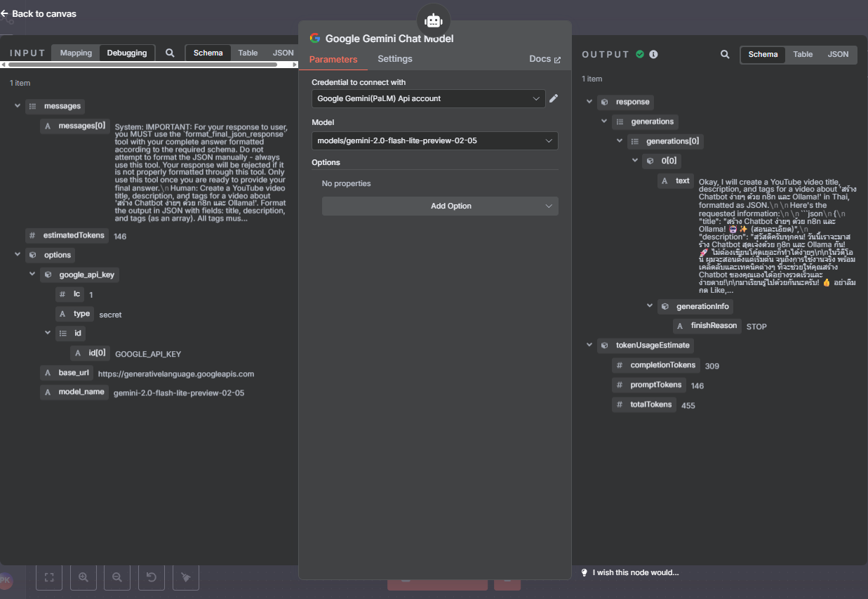Tidy up the canvas with the broom icon
Viewport: 868px width, 599px height.
tap(186, 577)
